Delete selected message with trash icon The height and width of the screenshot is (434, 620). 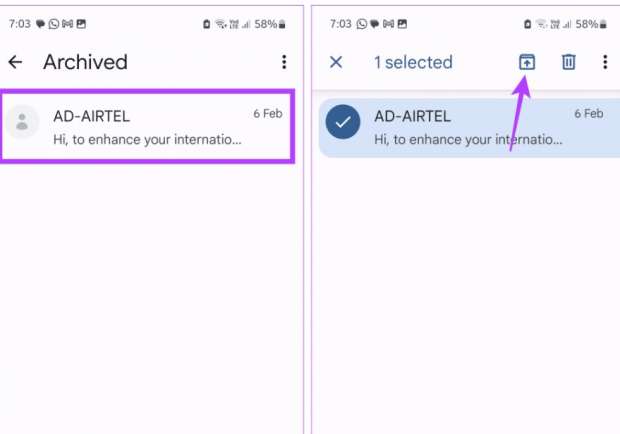pyautogui.click(x=569, y=62)
